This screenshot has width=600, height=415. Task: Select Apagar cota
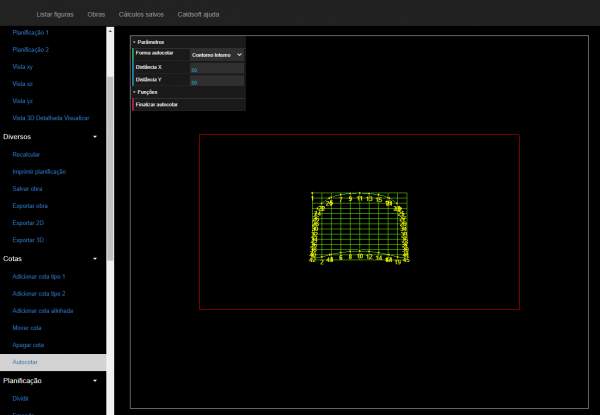(28, 344)
